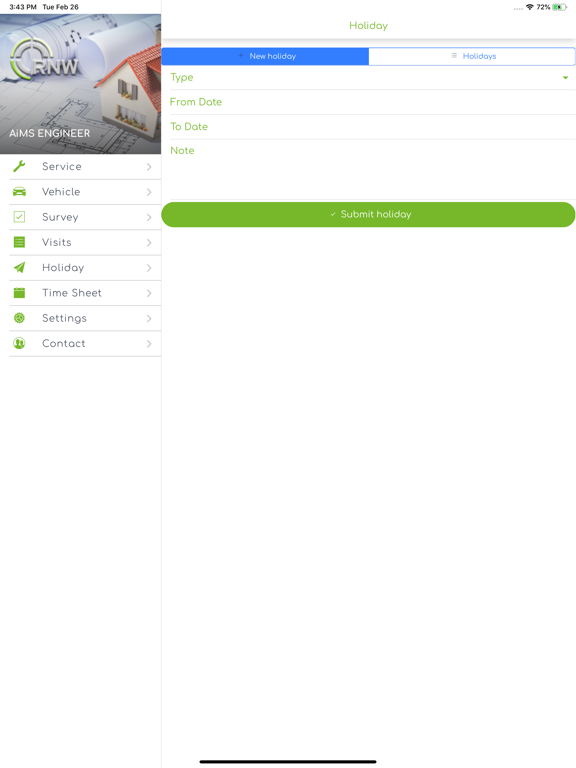The height and width of the screenshot is (768, 576).
Task: Expand the Visits row chevron
Action: tap(149, 242)
